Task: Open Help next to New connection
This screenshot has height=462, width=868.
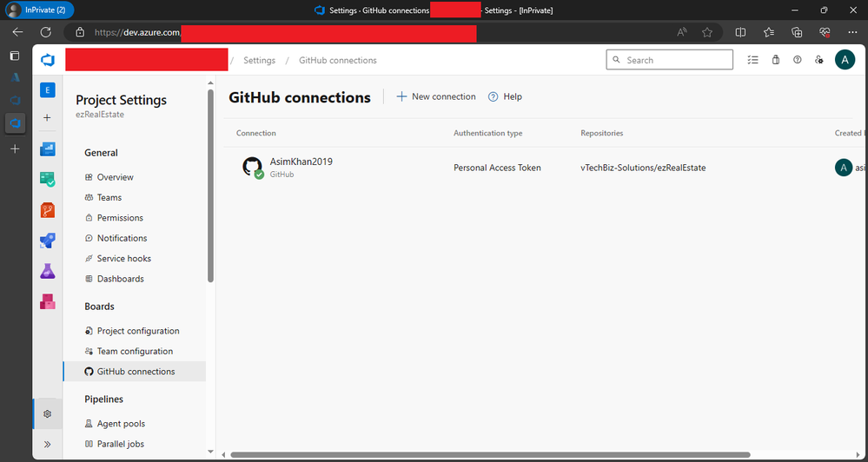Action: point(505,96)
